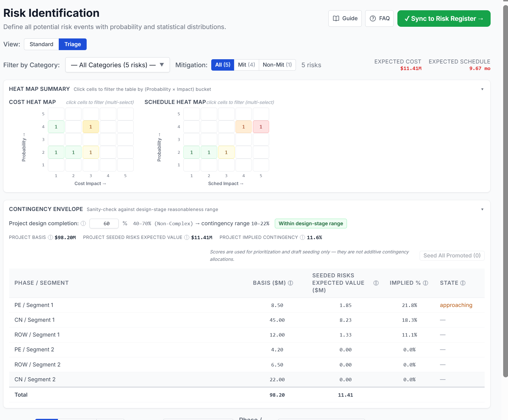
Task: Switch to Standard view
Action: tap(41, 44)
